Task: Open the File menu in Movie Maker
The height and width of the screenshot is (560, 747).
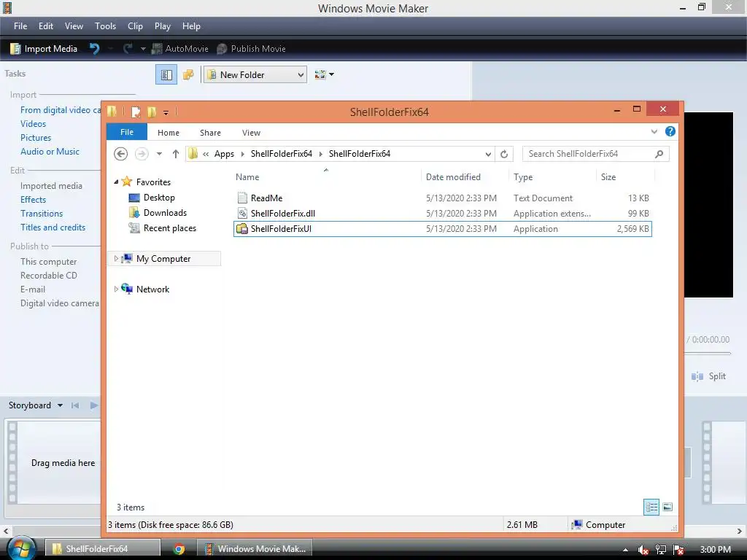Action: click(20, 26)
